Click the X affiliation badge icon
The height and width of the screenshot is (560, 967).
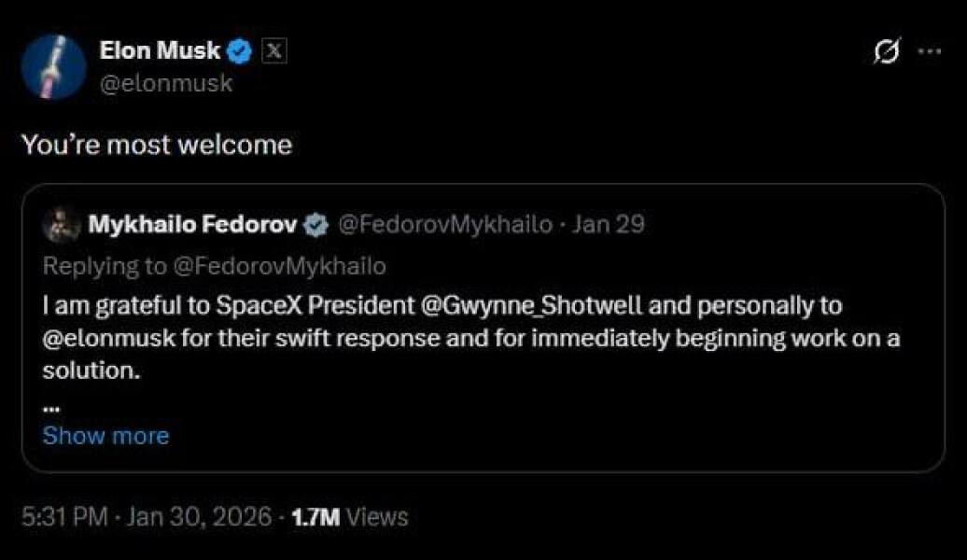pos(273,52)
